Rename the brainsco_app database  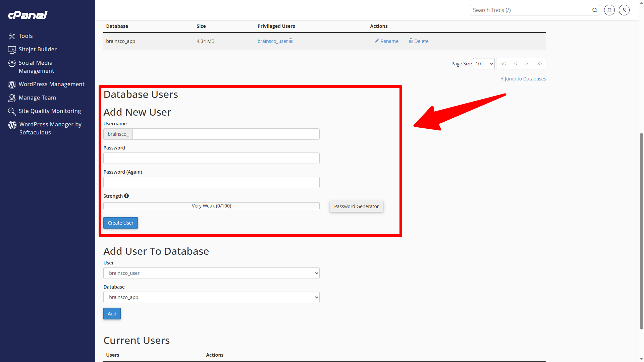[x=386, y=41]
